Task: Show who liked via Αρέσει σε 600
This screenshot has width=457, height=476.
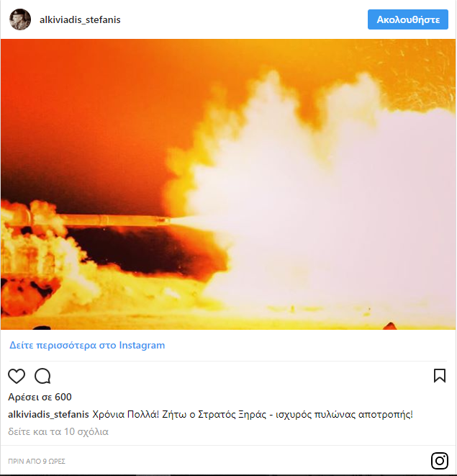Action: (40, 397)
